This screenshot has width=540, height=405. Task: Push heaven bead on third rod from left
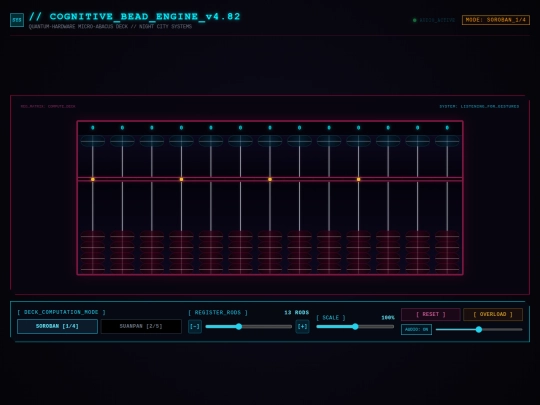click(x=152, y=141)
